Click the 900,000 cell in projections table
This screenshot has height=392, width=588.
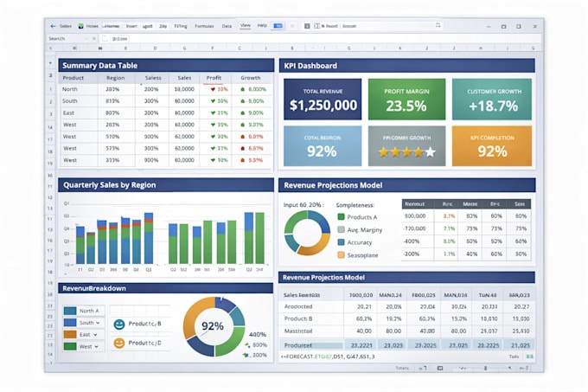pyautogui.click(x=415, y=216)
